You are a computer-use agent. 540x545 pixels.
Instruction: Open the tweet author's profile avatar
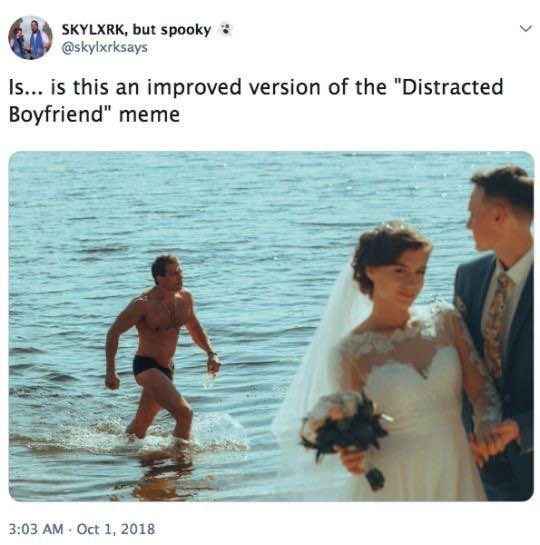point(30,38)
